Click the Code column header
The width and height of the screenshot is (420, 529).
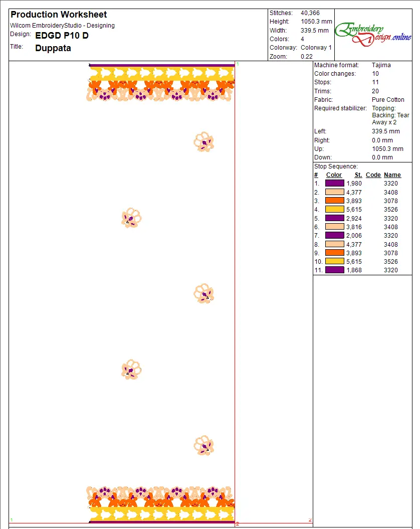point(373,175)
